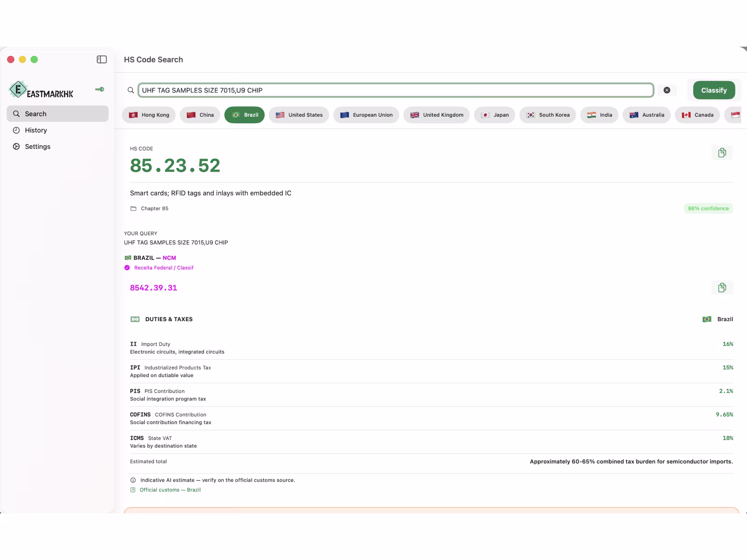This screenshot has width=747, height=560.
Task: Toggle the sidebar panel icon
Action: click(x=102, y=59)
